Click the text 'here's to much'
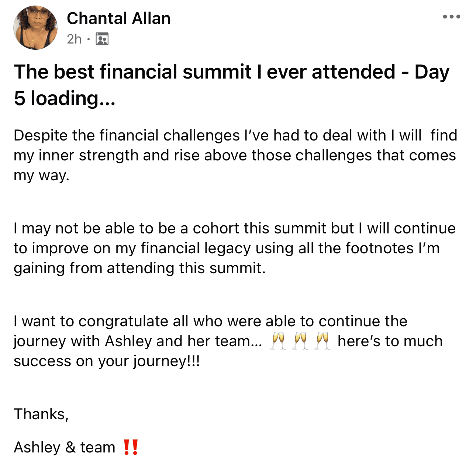 390,341
